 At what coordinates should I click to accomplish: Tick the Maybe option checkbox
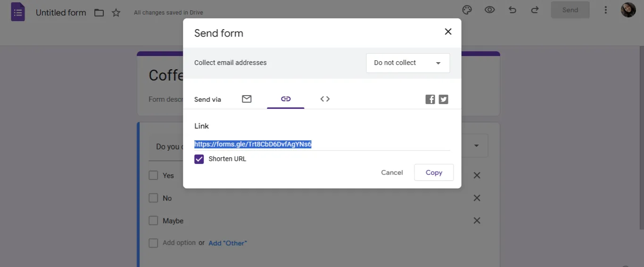153,220
